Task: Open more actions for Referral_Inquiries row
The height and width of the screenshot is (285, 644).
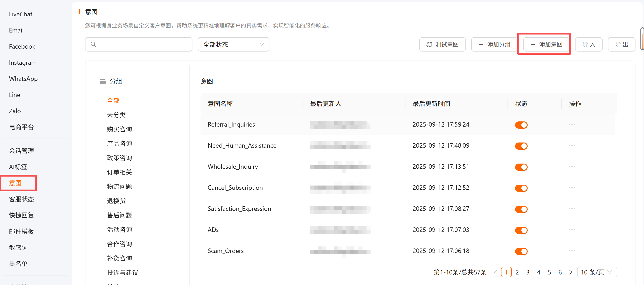Action: (571, 124)
